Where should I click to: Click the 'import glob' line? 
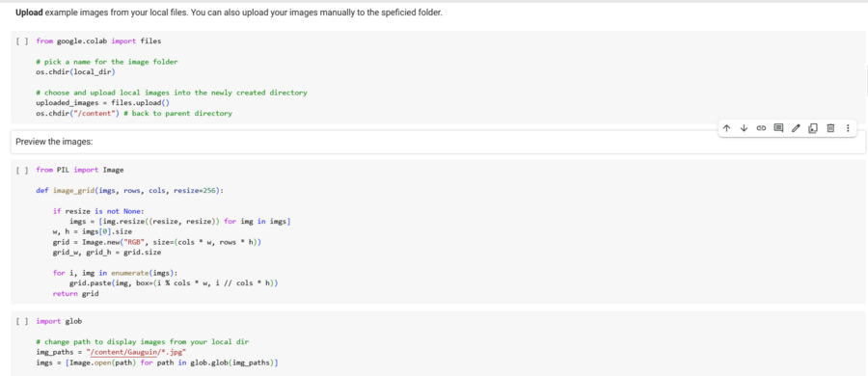(x=59, y=321)
